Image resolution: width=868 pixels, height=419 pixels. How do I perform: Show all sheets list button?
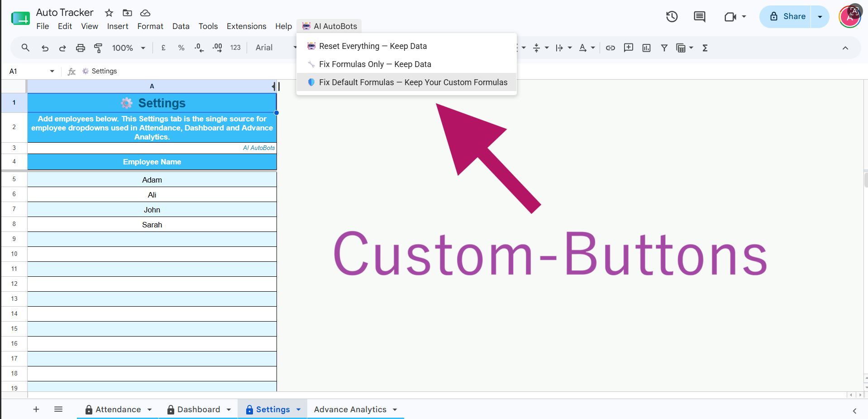[x=58, y=409]
